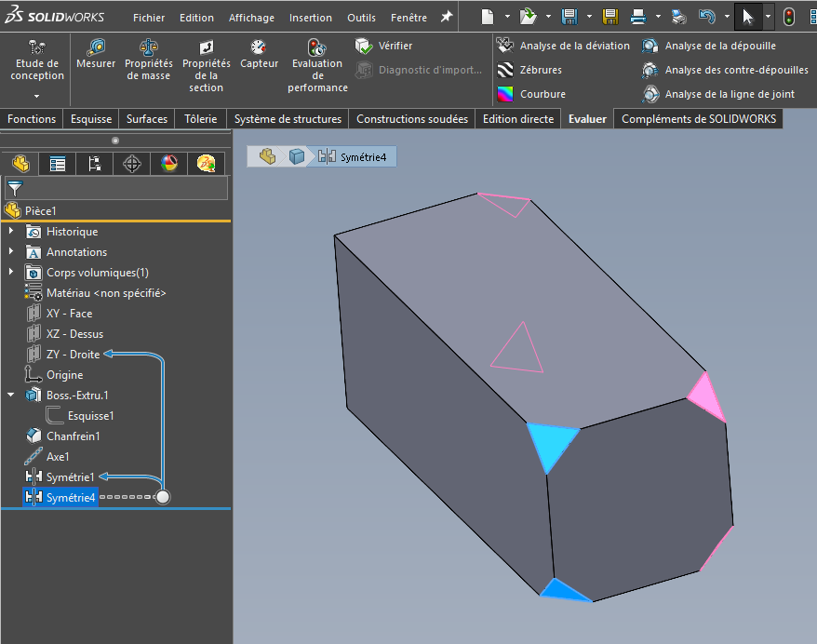The image size is (817, 644).
Task: Expand Corps volumiques(1) folder
Action: [x=11, y=273]
